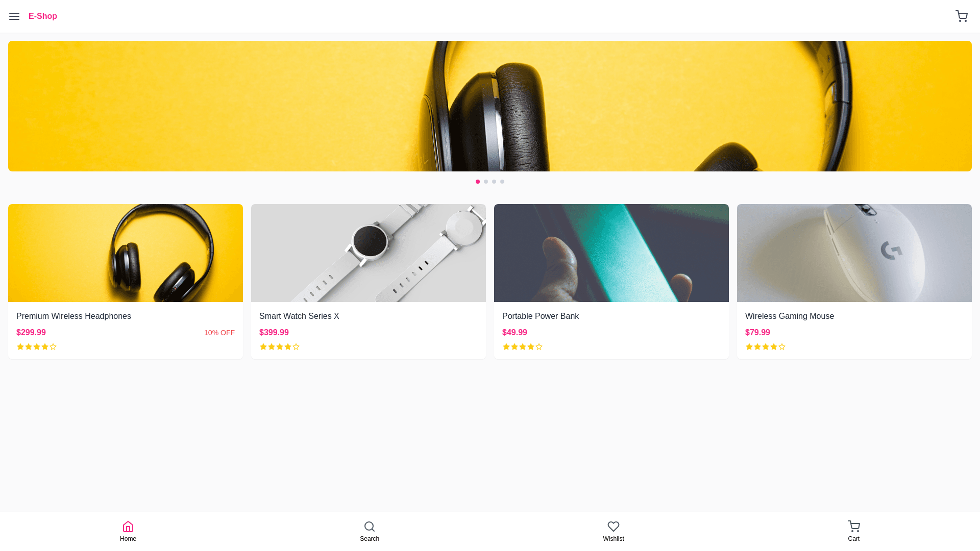
Task: Select the fourth carousel dot indicator
Action: (x=502, y=182)
